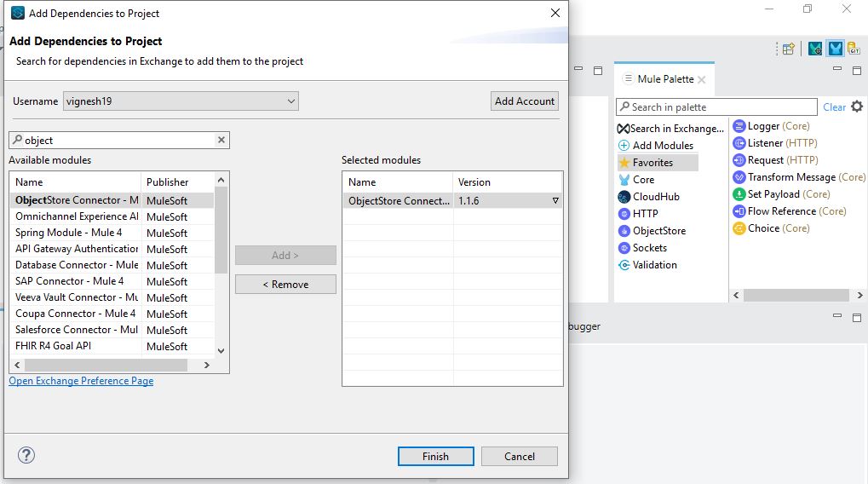This screenshot has width=868, height=484.
Task: Select Choice (Core) router item
Action: tap(771, 228)
